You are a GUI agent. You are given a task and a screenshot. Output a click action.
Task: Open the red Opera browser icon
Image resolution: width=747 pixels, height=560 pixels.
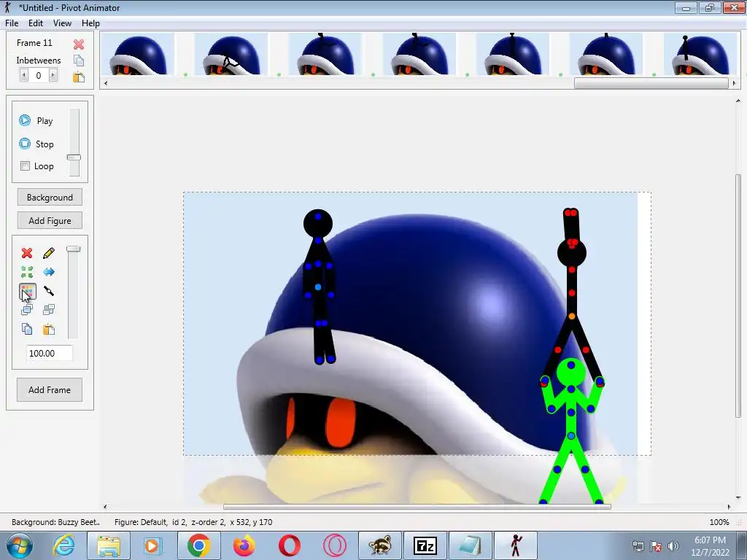click(x=290, y=545)
